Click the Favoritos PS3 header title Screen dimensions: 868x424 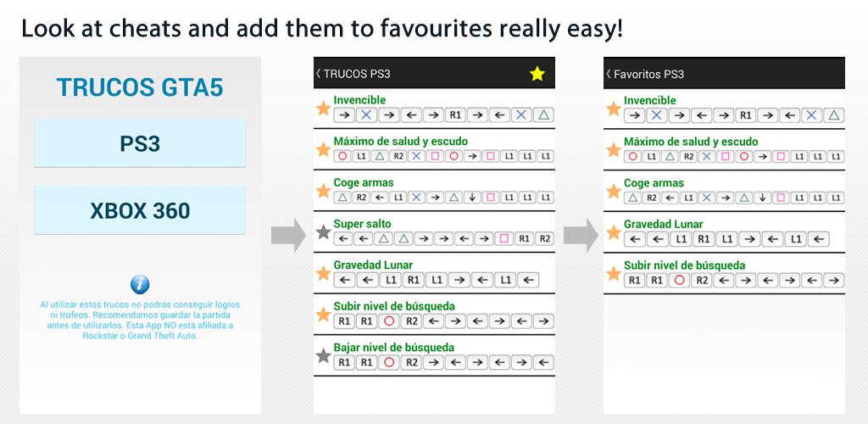click(x=649, y=74)
